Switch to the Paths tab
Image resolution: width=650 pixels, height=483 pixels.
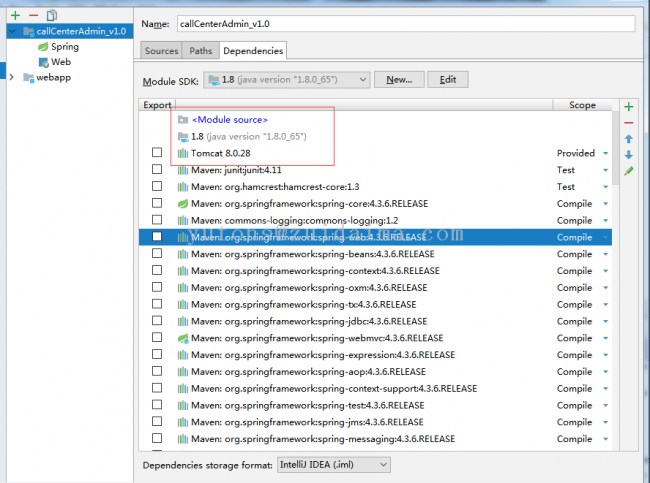click(x=201, y=50)
